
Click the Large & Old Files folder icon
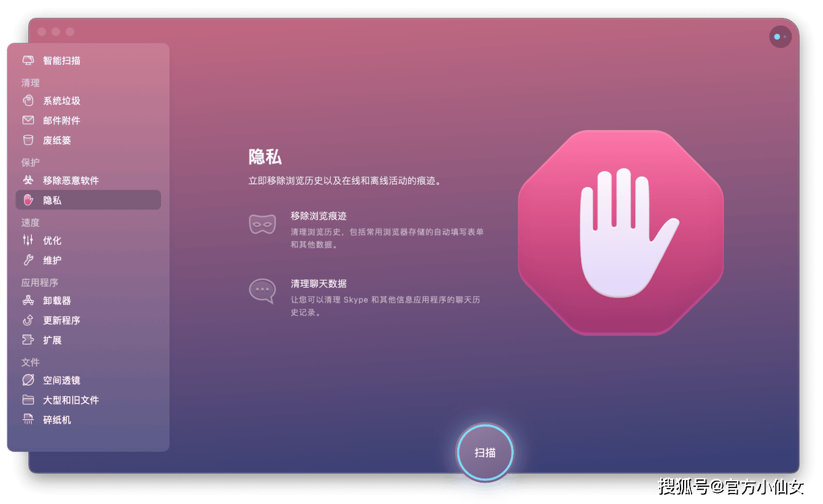click(28, 400)
